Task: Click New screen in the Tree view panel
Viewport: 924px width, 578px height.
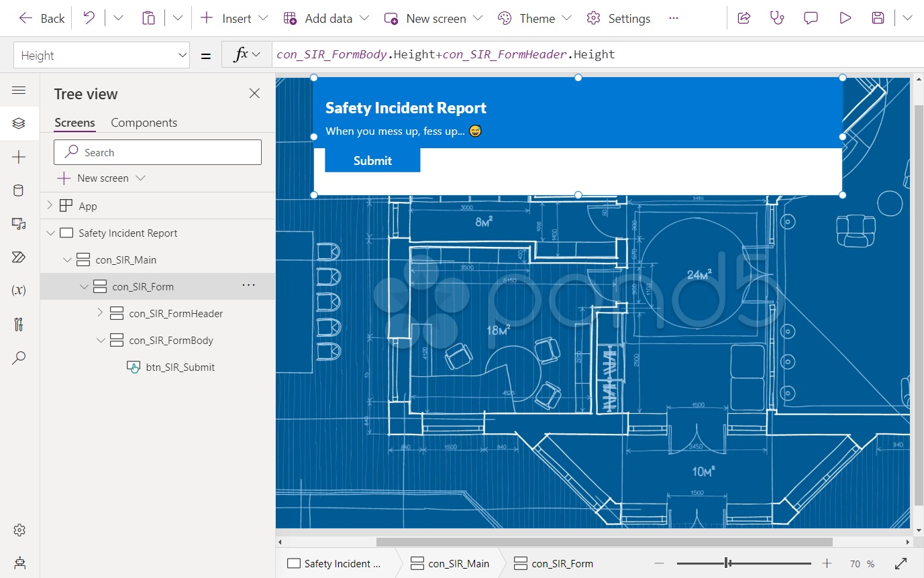Action: tap(100, 178)
